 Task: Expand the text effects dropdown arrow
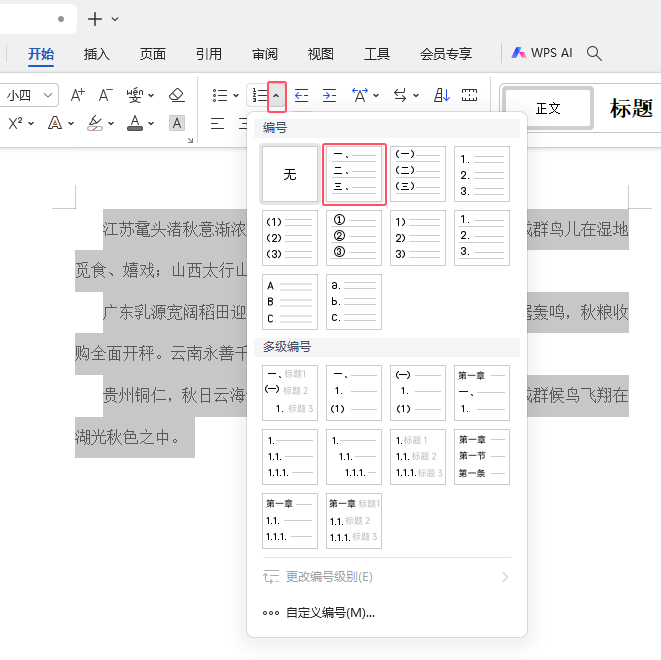point(71,123)
